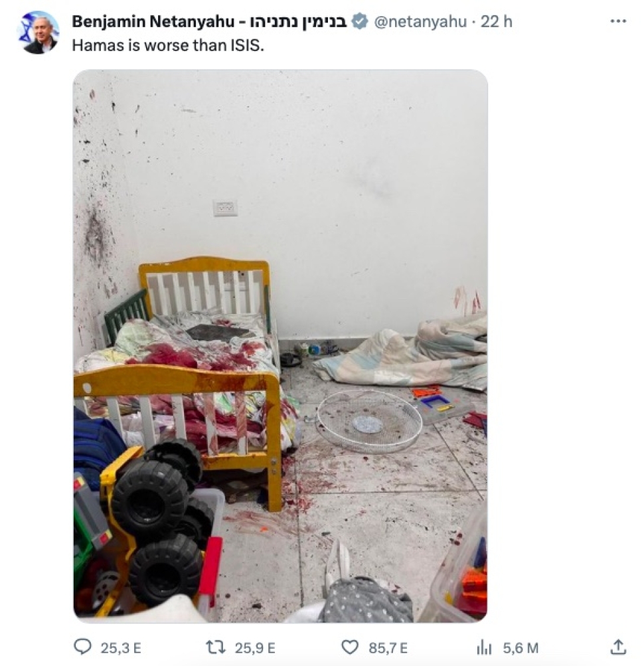Screen dimensions: 644x666
Task: Open the Benjamin Netanyahu display name
Action: pos(153,21)
